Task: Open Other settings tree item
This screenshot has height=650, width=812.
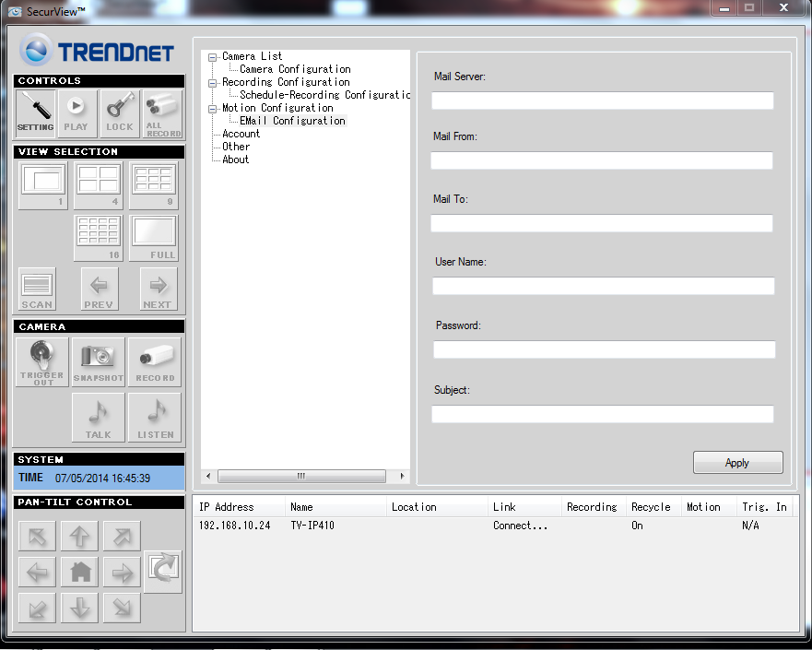Action: tap(236, 147)
